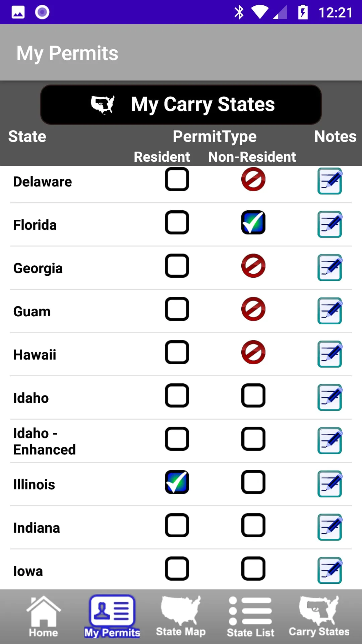The height and width of the screenshot is (644, 362).
Task: Uncheck Florida Non-Resident permit
Action: (253, 222)
